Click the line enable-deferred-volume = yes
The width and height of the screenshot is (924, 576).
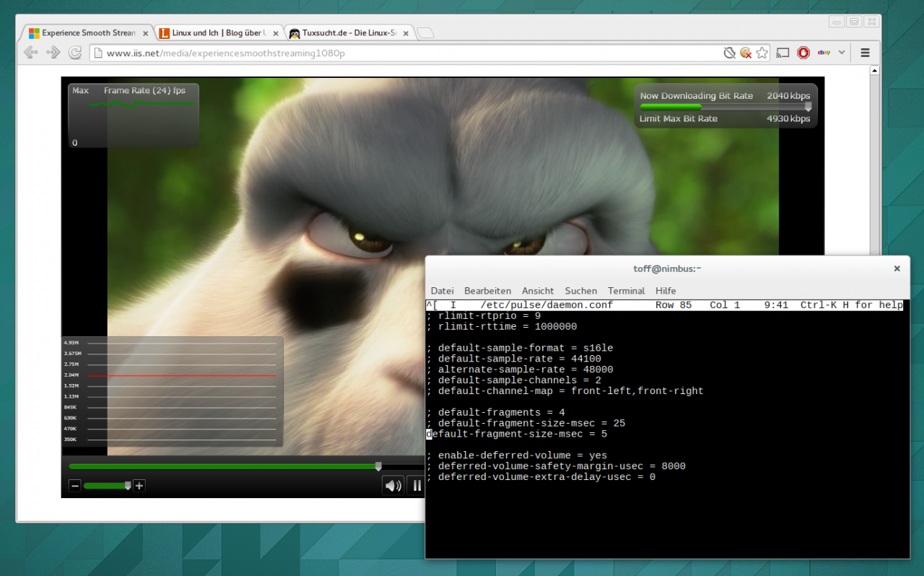(517, 455)
